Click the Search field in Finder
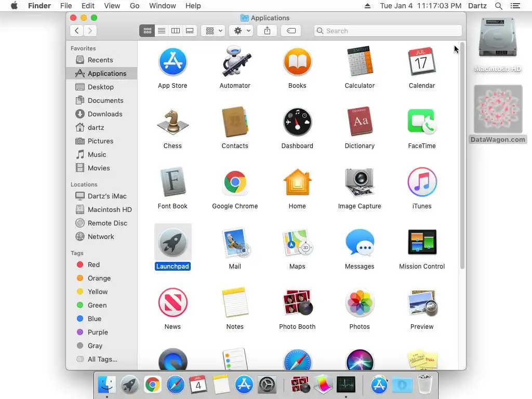Image resolution: width=532 pixels, height=399 pixels. coord(388,31)
